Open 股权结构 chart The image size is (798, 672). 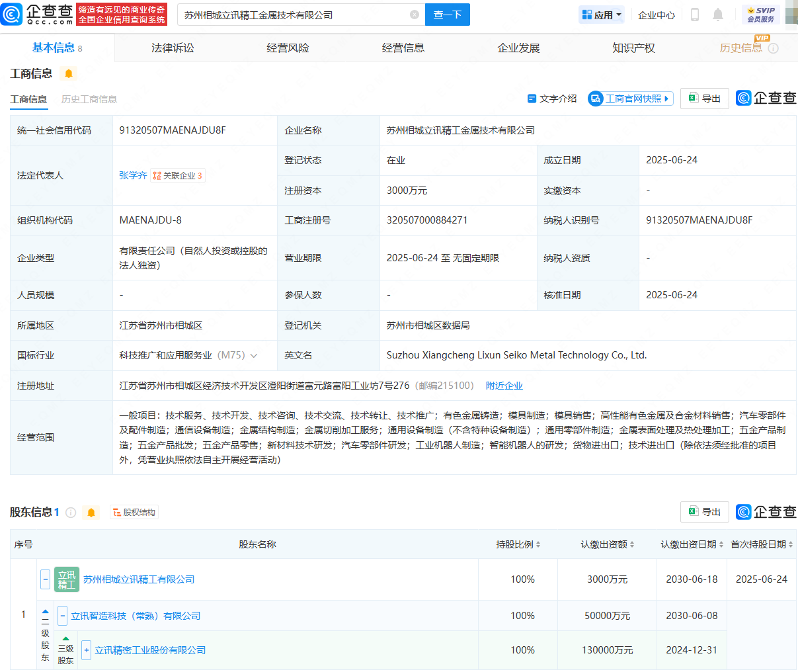(x=134, y=513)
